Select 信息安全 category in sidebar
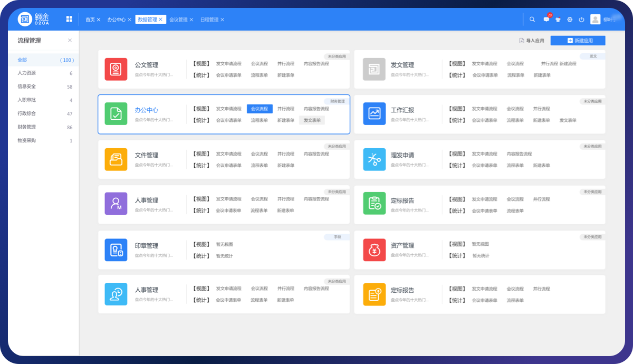Viewport: 633px width, 364px height. tap(27, 87)
